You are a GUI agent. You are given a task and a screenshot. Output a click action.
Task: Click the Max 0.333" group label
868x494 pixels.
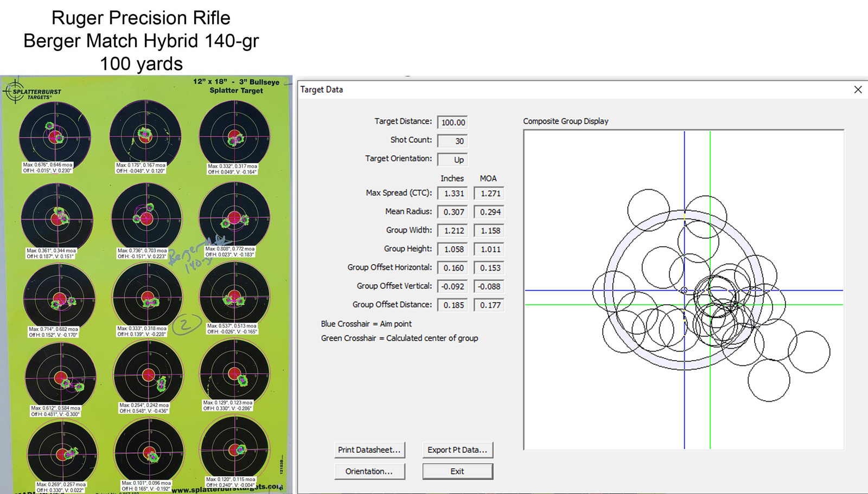(142, 331)
